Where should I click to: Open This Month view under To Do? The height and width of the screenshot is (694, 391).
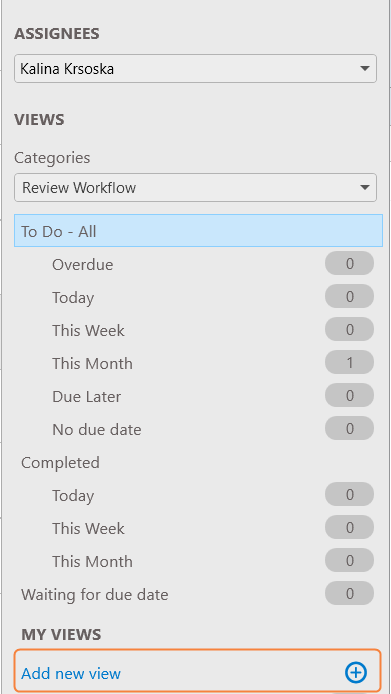[92, 363]
